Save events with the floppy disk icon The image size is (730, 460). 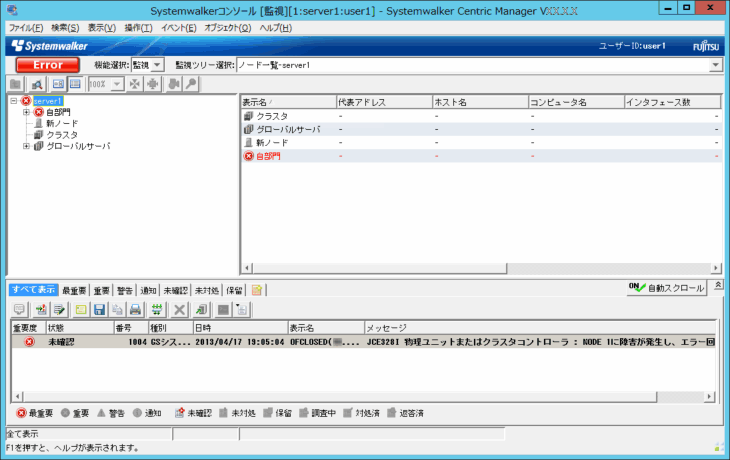point(99,310)
